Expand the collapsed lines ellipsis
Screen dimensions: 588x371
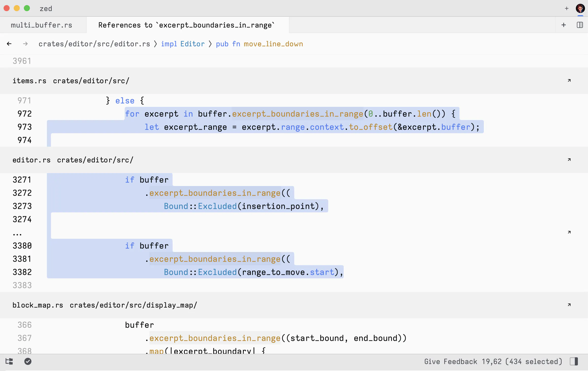tap(17, 233)
